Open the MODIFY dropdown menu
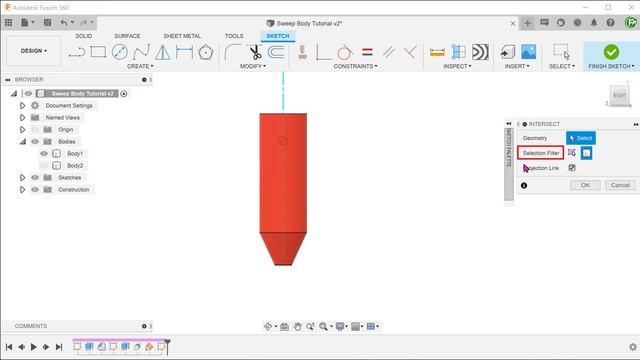640x360 pixels. [x=253, y=66]
